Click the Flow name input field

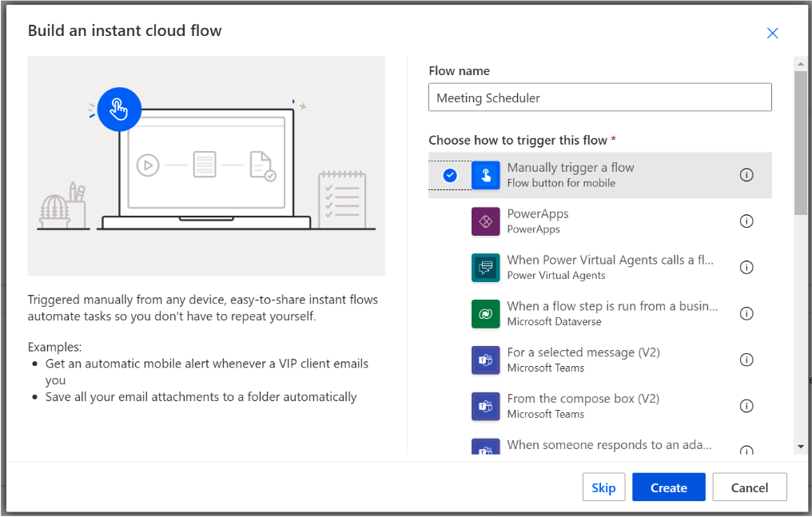(x=600, y=97)
